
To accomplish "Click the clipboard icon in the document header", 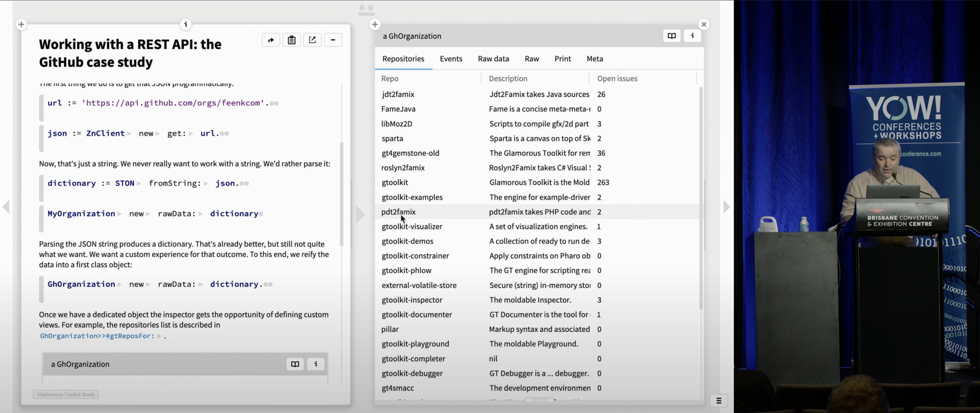I will (x=292, y=40).
